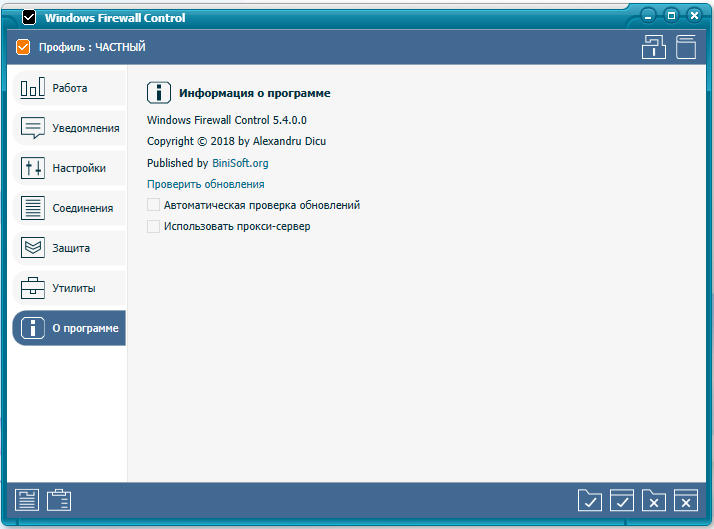Click the briefcase icon beside Утилиты
714x529 pixels.
click(33, 288)
